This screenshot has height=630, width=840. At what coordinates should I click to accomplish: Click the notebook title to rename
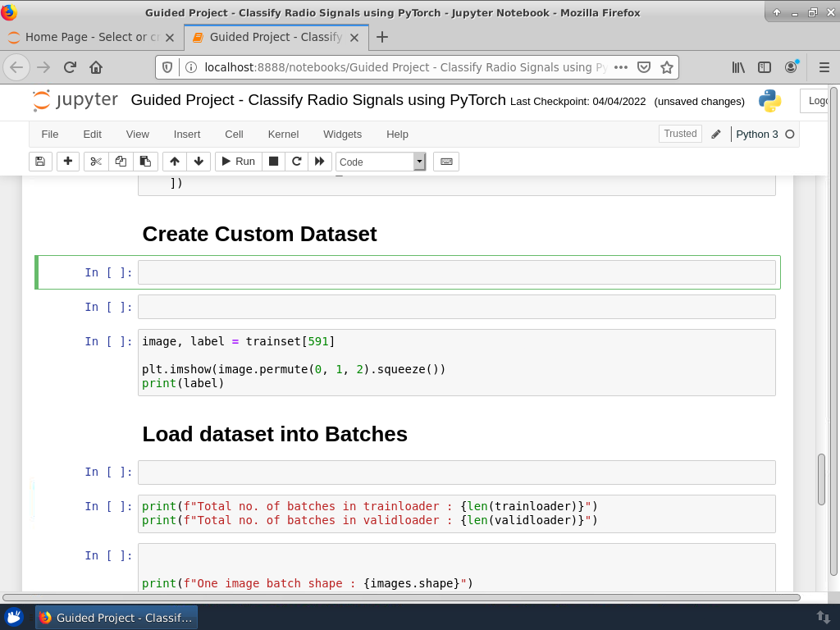[318, 100]
